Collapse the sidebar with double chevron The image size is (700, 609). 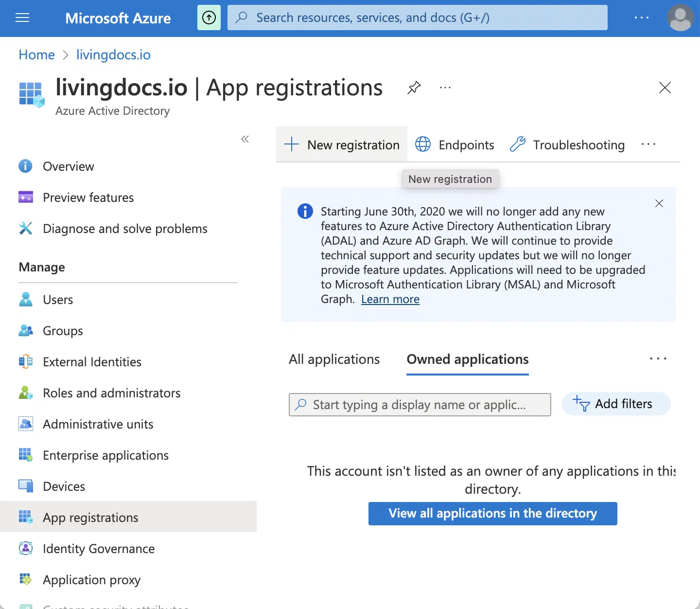pos(245,140)
